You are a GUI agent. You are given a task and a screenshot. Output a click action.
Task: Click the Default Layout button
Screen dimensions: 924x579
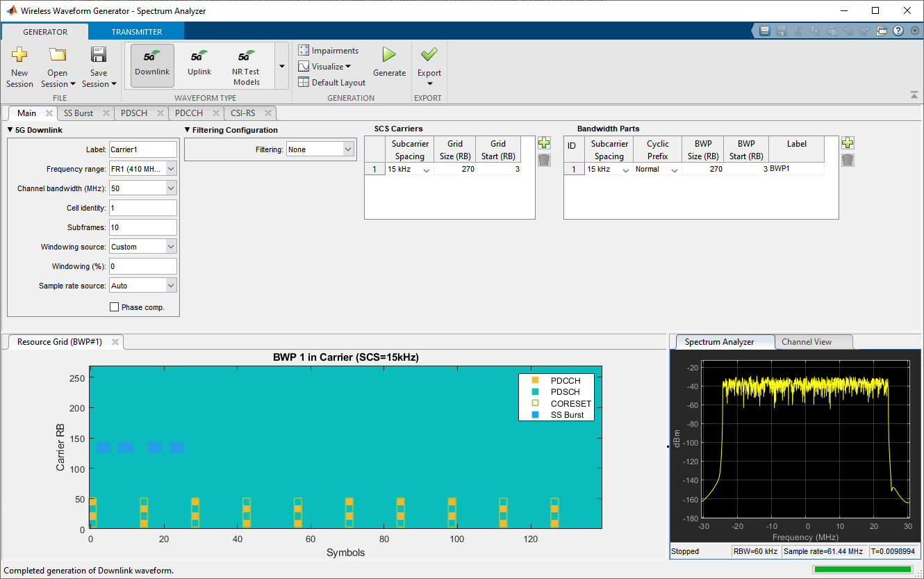tap(332, 83)
